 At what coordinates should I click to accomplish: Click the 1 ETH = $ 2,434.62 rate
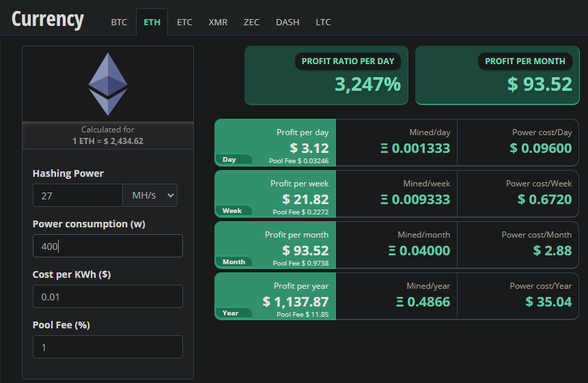[108, 141]
